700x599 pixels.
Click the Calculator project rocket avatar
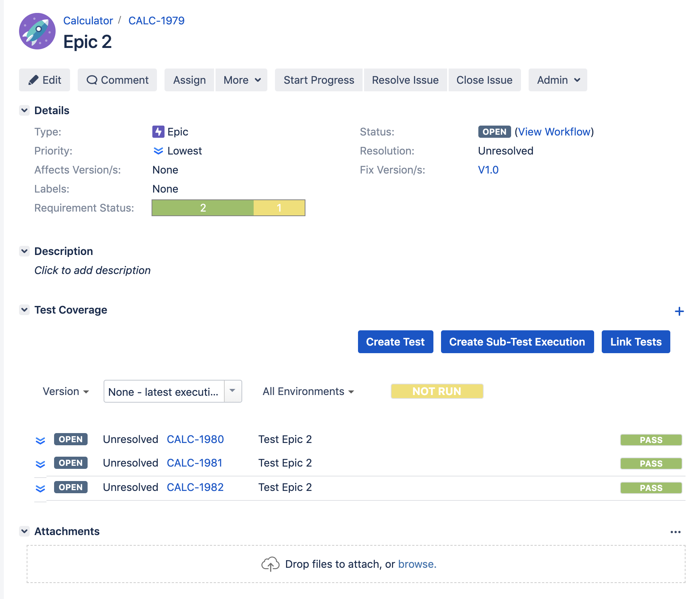click(37, 32)
